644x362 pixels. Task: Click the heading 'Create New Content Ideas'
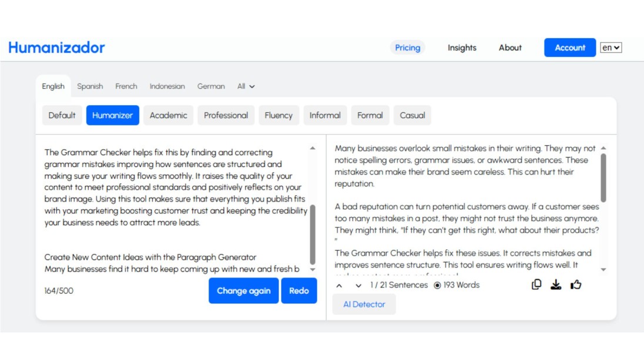[150, 257]
